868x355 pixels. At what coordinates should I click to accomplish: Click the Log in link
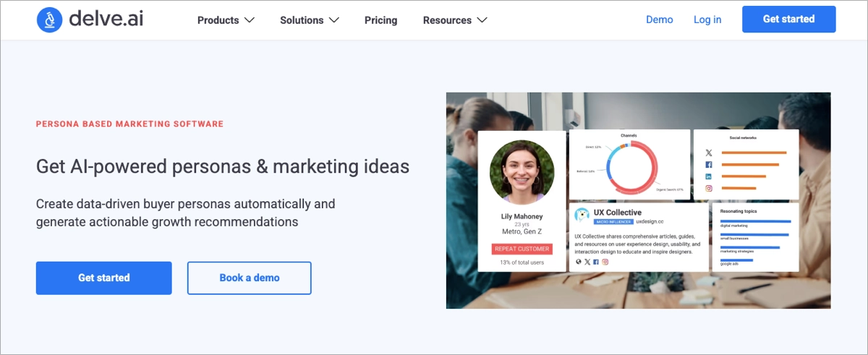(707, 20)
